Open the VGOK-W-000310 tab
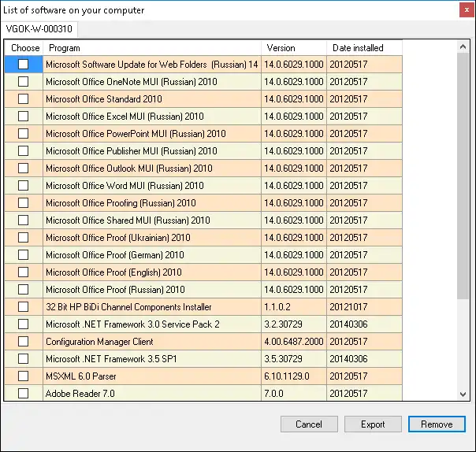The width and height of the screenshot is (476, 452). pyautogui.click(x=39, y=29)
